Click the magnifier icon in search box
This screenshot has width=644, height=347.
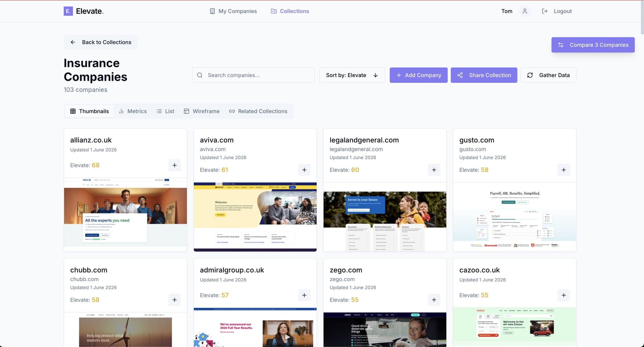[x=200, y=75]
